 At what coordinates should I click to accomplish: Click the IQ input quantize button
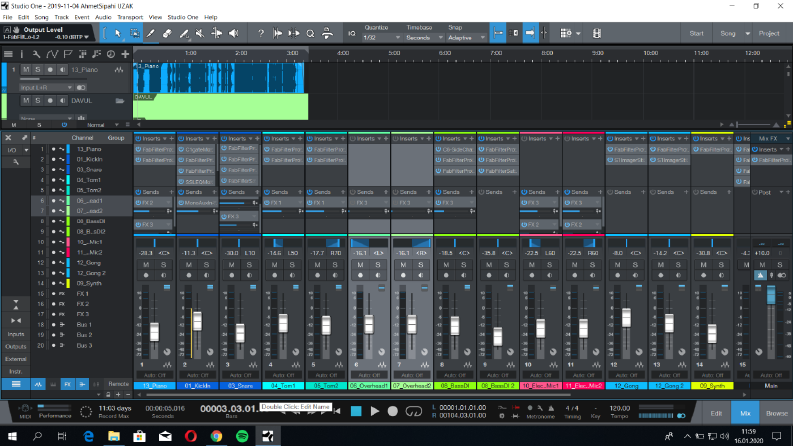tap(352, 33)
